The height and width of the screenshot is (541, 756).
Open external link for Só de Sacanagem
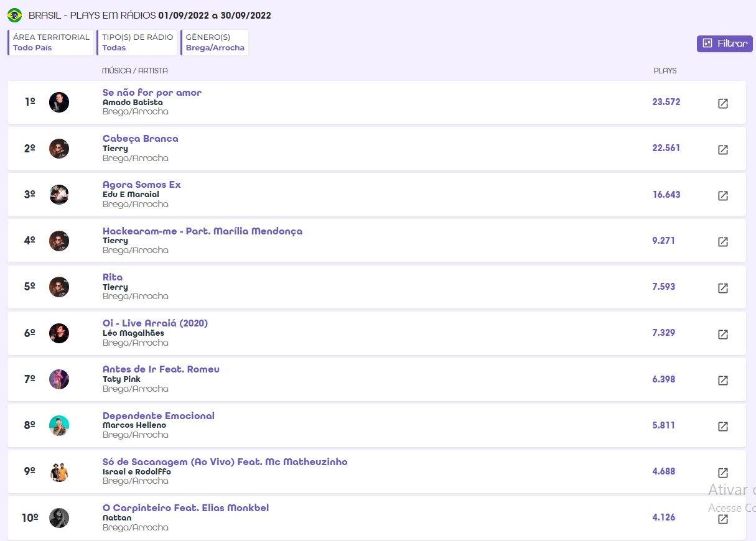[723, 473]
